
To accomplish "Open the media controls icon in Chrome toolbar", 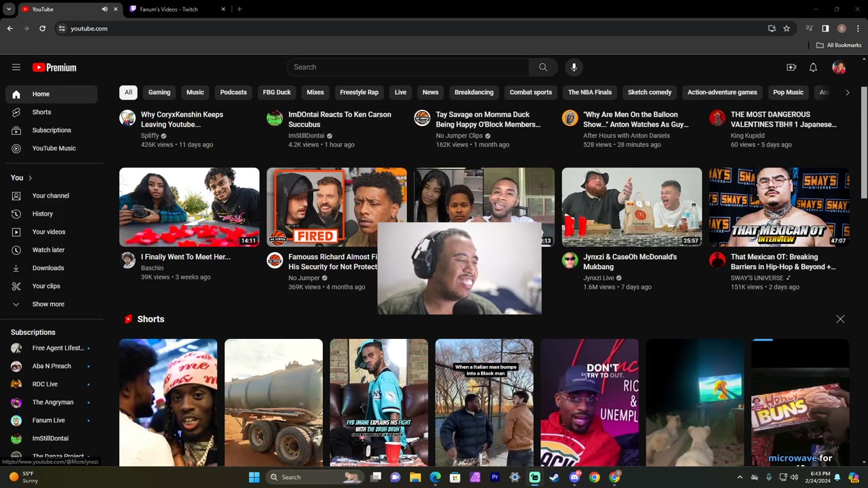I will click(809, 28).
